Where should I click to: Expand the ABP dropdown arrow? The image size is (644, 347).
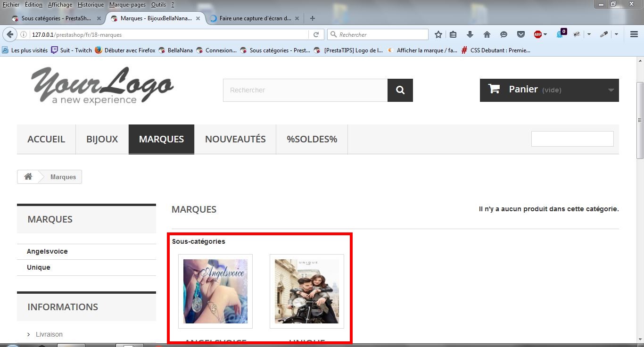[x=545, y=34]
